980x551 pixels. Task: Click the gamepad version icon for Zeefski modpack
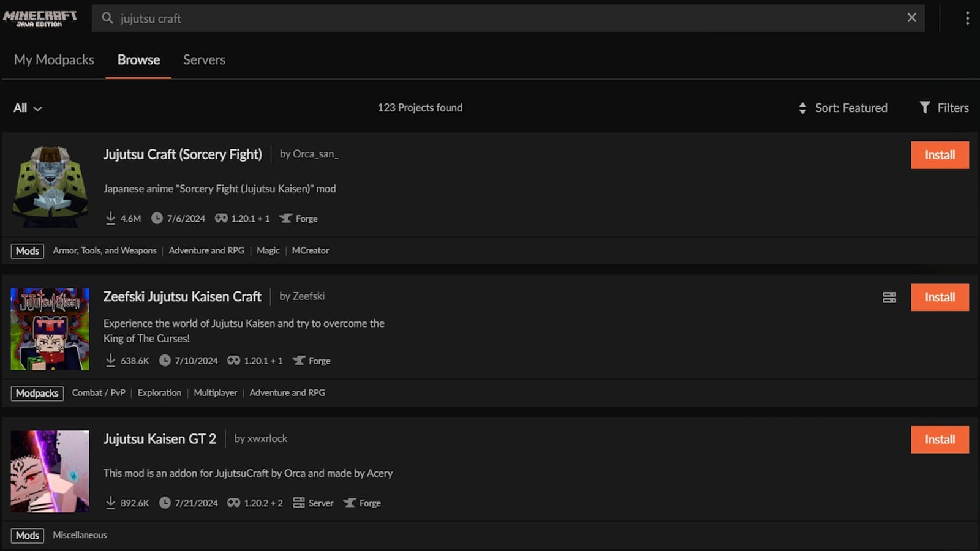click(x=233, y=361)
